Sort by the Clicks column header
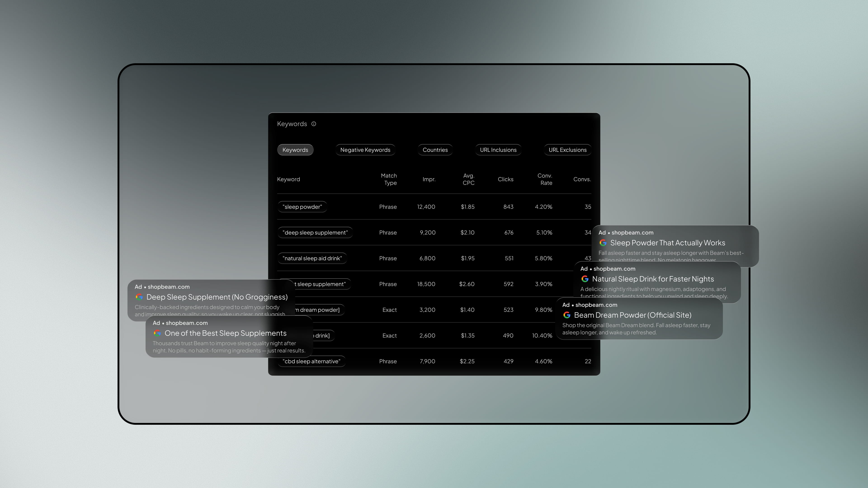Screen dimensions: 868x488 (505, 179)
